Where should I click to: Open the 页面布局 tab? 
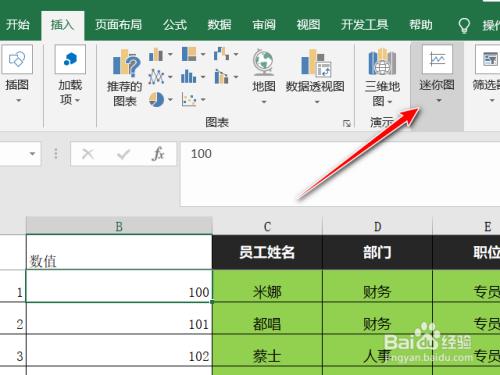pyautogui.click(x=118, y=25)
